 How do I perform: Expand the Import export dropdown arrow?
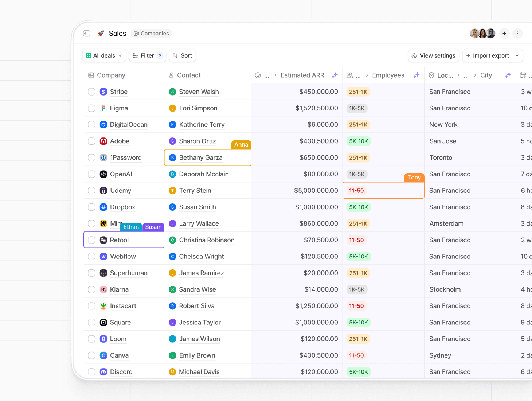click(517, 56)
